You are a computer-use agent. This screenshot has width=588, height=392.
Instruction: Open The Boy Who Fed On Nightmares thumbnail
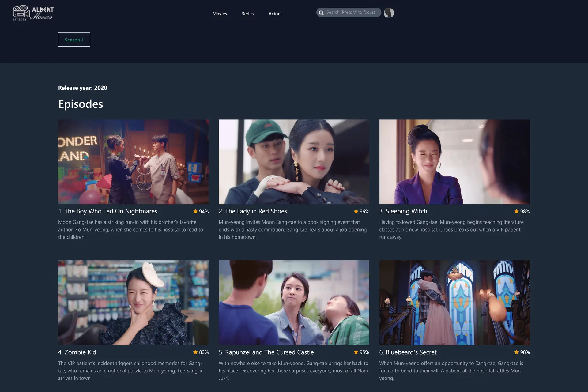pos(133,162)
